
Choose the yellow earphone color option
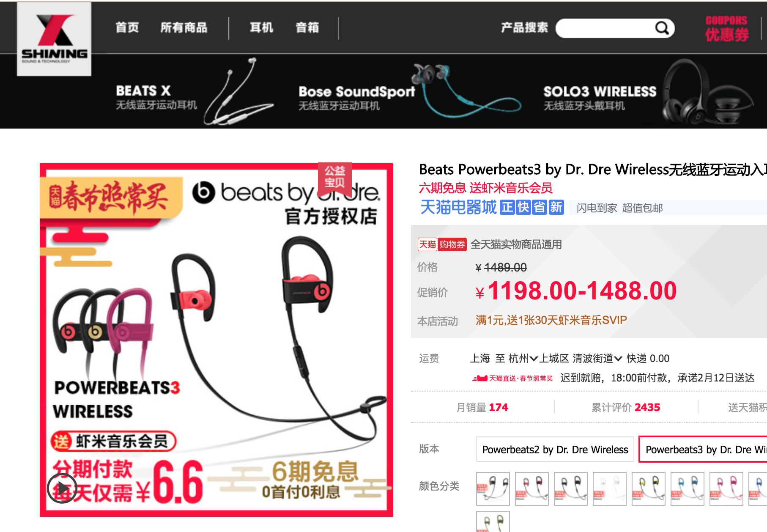pyautogui.click(x=648, y=489)
